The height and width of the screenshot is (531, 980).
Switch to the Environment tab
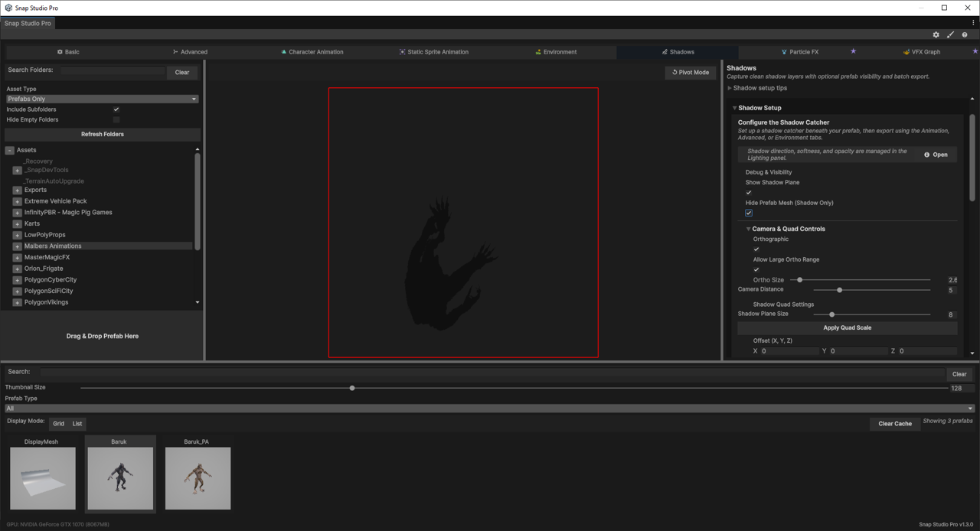[556, 52]
